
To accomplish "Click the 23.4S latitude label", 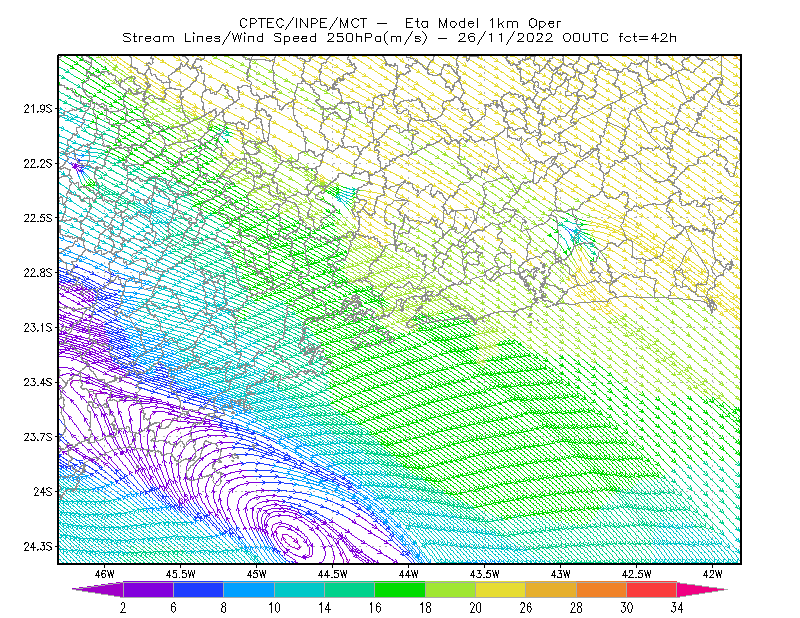I will (x=37, y=382).
